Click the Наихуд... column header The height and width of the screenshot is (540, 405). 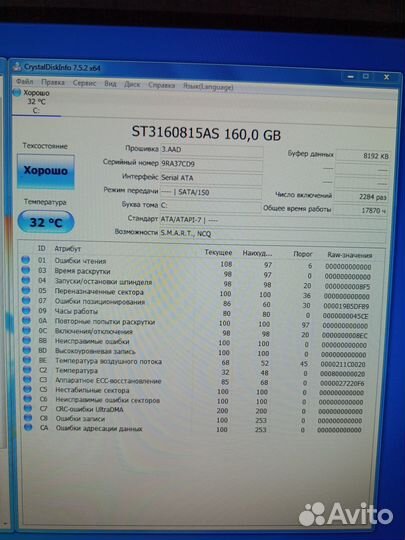257,253
